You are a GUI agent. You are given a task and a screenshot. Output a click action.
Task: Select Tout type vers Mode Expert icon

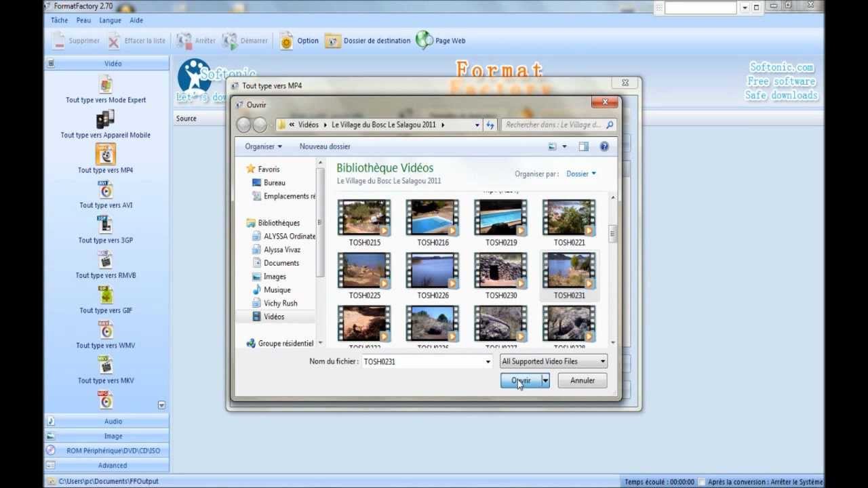pyautogui.click(x=106, y=84)
